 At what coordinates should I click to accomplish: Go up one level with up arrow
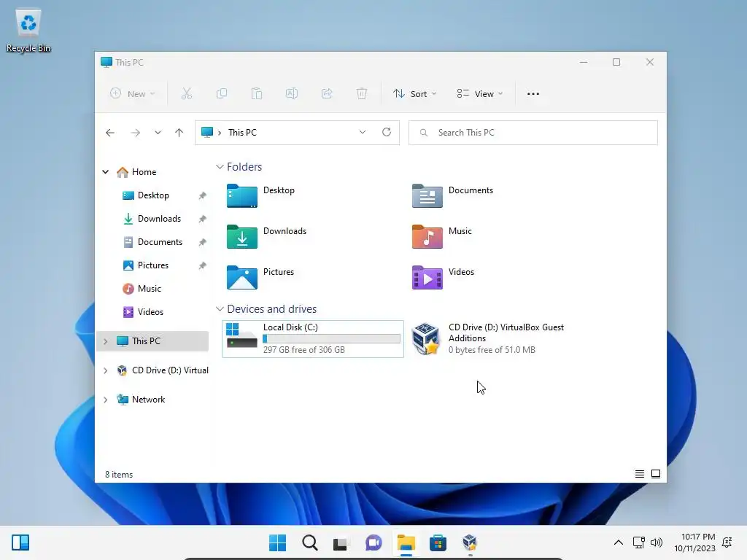click(179, 133)
